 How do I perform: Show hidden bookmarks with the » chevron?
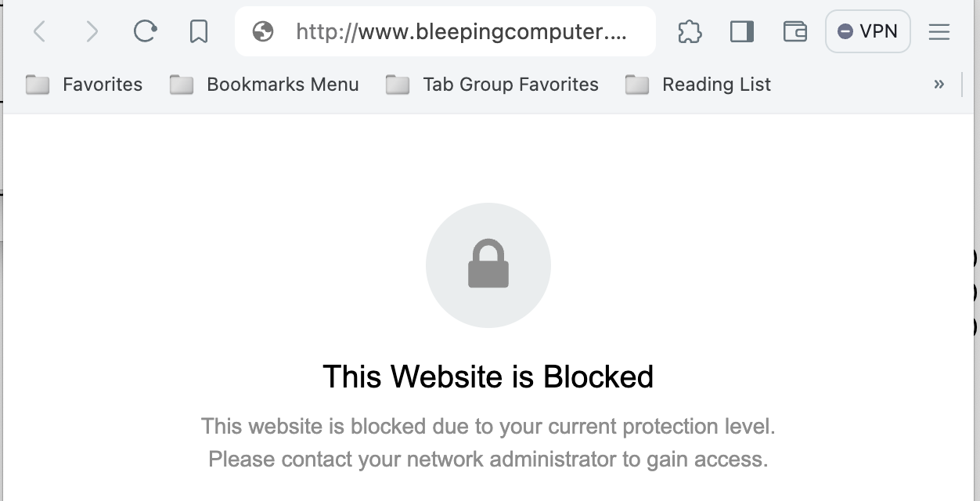coord(939,85)
